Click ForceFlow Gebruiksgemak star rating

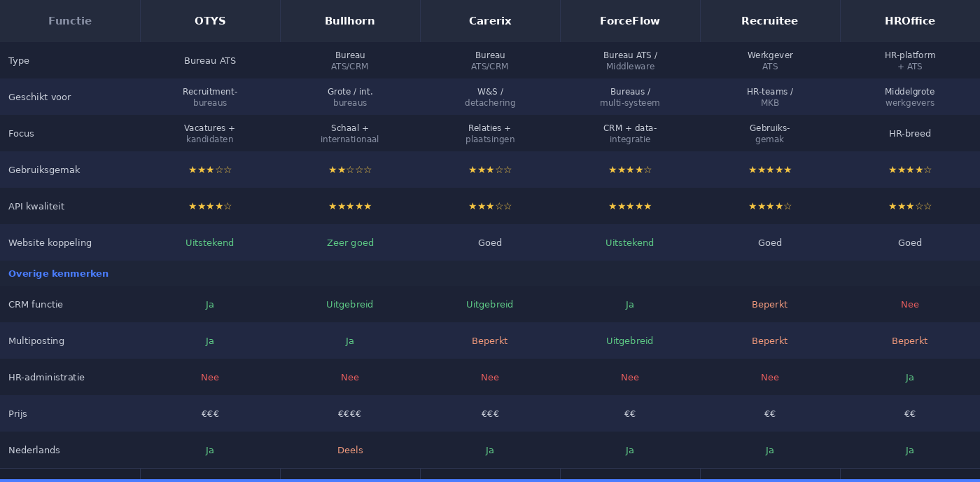tap(630, 170)
